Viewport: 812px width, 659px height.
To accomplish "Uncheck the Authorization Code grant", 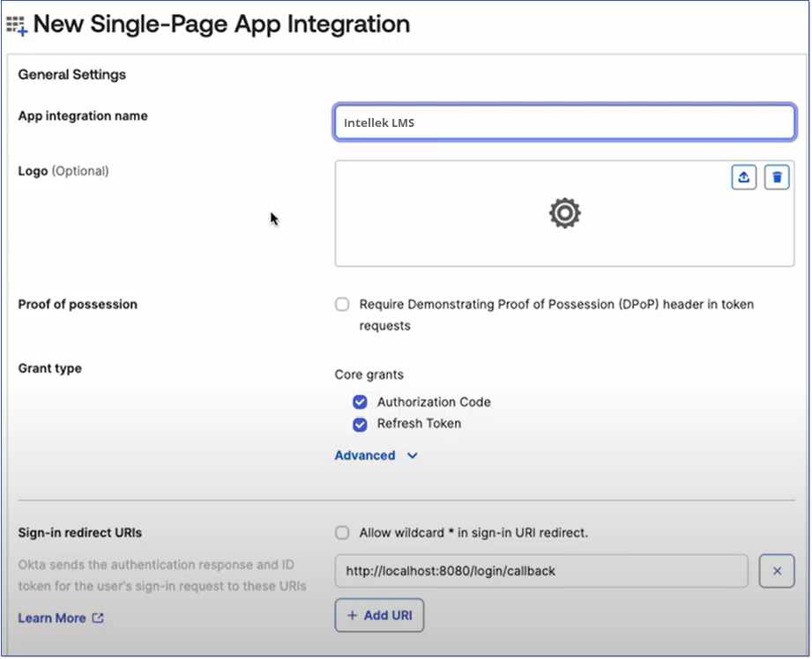I will pyautogui.click(x=360, y=403).
